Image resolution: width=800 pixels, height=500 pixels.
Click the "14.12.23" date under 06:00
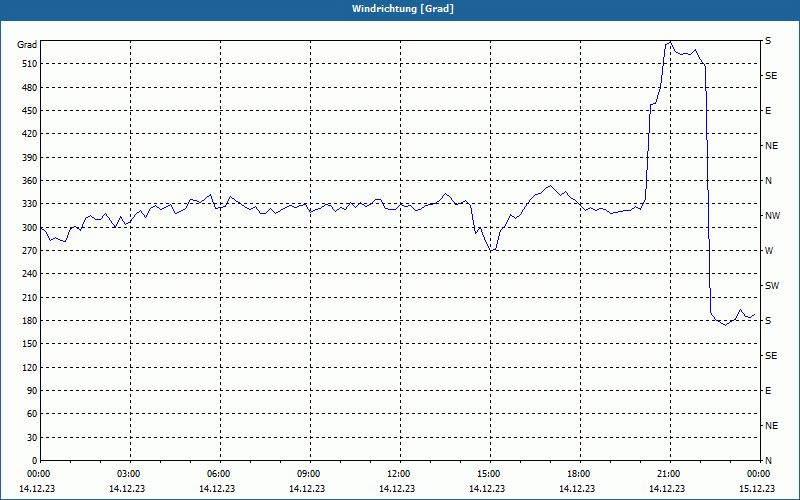217,488
